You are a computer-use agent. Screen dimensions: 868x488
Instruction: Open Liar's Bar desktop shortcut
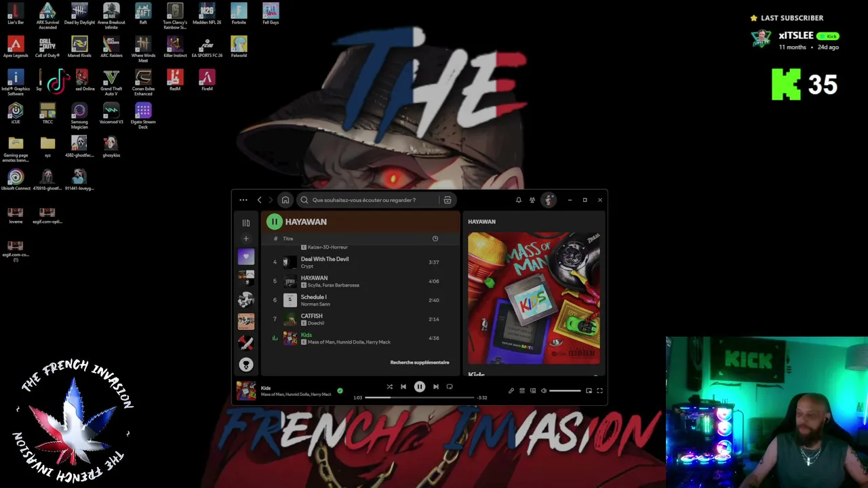(16, 14)
